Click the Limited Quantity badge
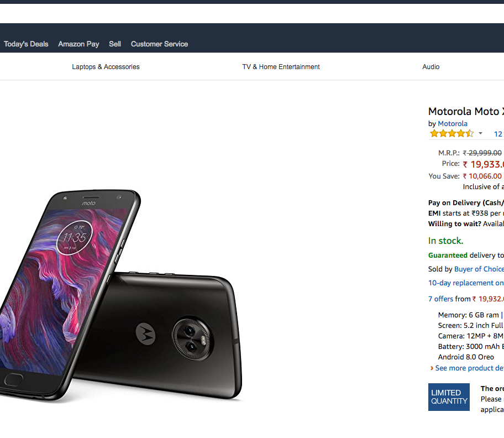The image size is (504, 438). (x=449, y=397)
